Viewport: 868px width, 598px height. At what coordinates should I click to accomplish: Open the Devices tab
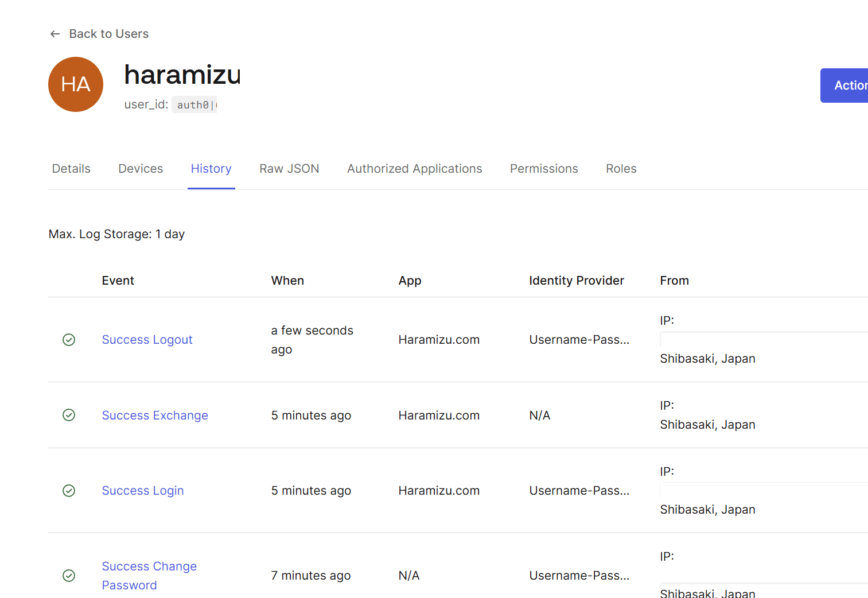(141, 169)
